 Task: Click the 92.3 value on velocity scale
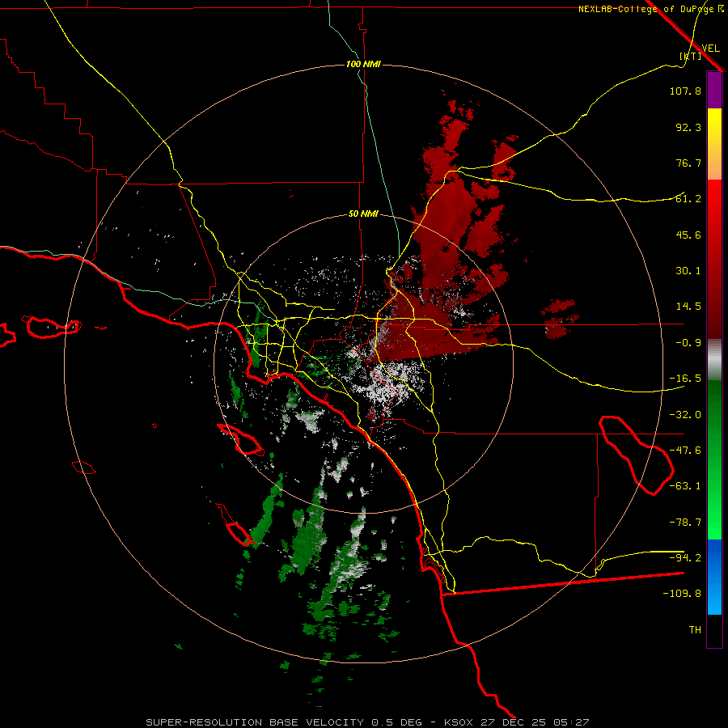(x=688, y=127)
